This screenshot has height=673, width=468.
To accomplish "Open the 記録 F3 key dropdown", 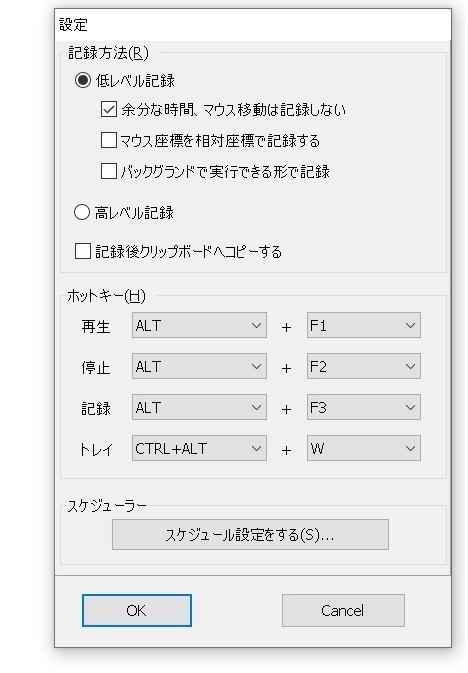I will [x=364, y=407].
